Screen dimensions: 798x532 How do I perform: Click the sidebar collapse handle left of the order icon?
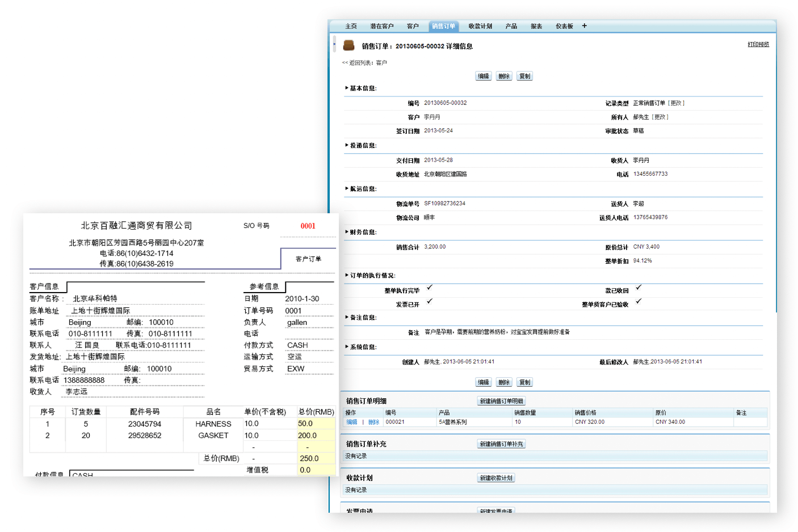(334, 44)
